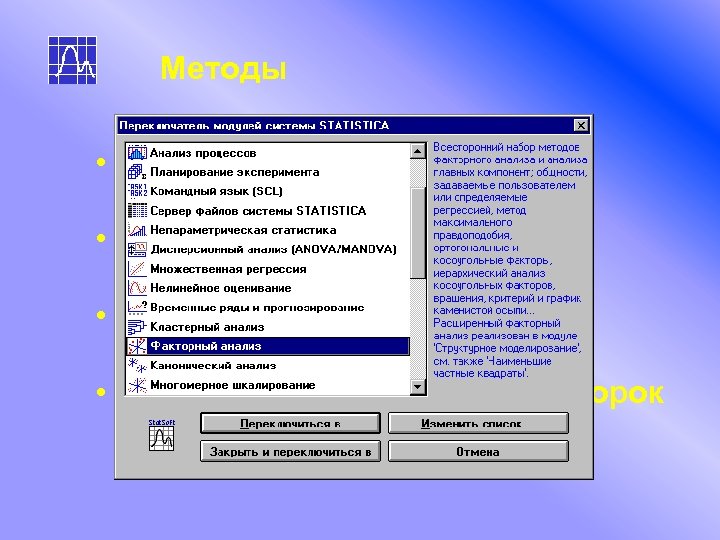Click the STATISTICA logo on the slide
This screenshot has height=540, width=720.
(x=73, y=60)
